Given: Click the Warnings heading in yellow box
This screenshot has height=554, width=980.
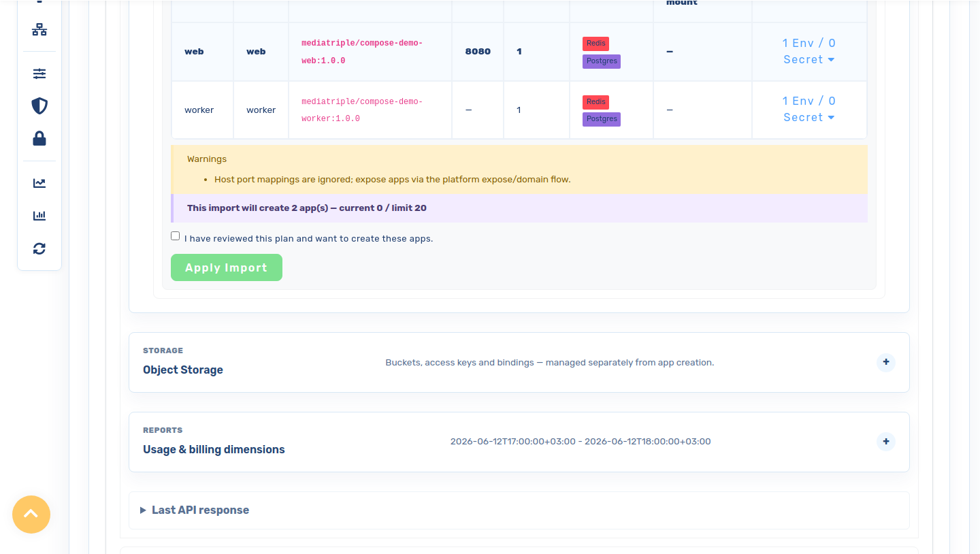Looking at the screenshot, I should coord(207,159).
